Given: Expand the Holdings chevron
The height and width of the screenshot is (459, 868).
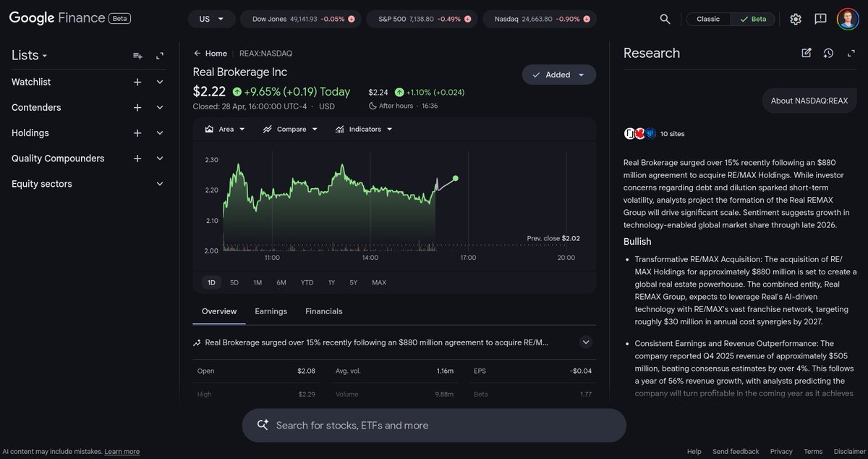Looking at the screenshot, I should 160,133.
